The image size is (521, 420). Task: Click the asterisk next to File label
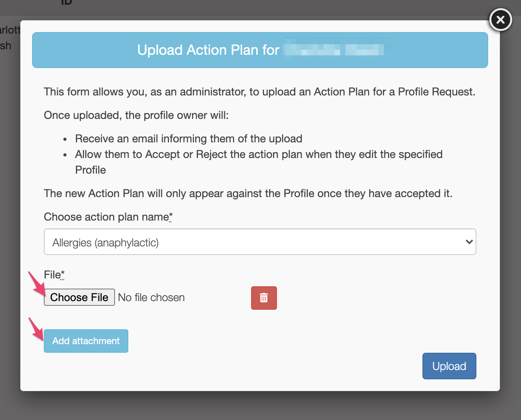[63, 274]
